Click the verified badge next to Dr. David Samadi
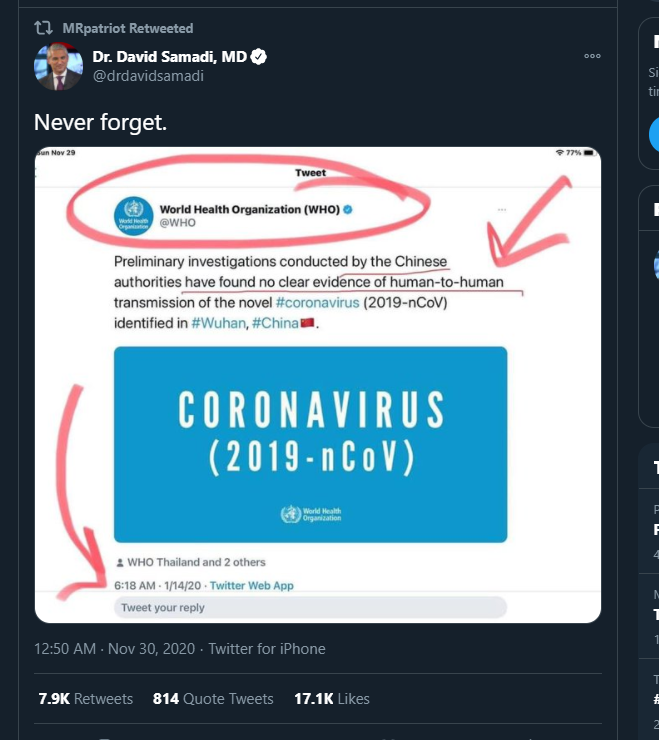Screen dimensions: 659x740 point(258,57)
